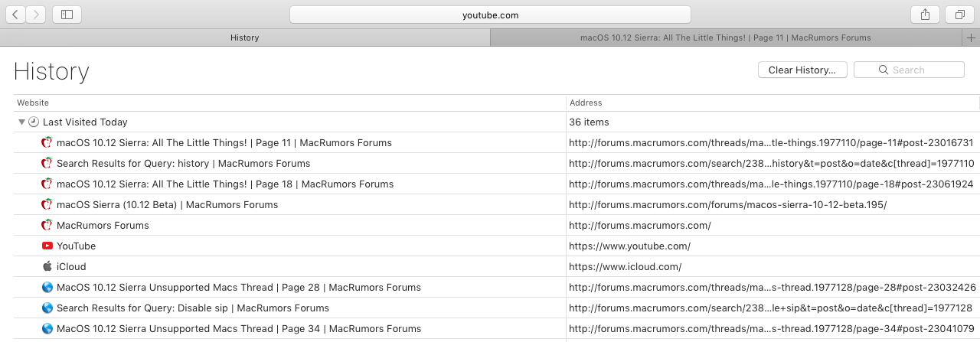Open the MacRumors Forums history entry

point(103,225)
